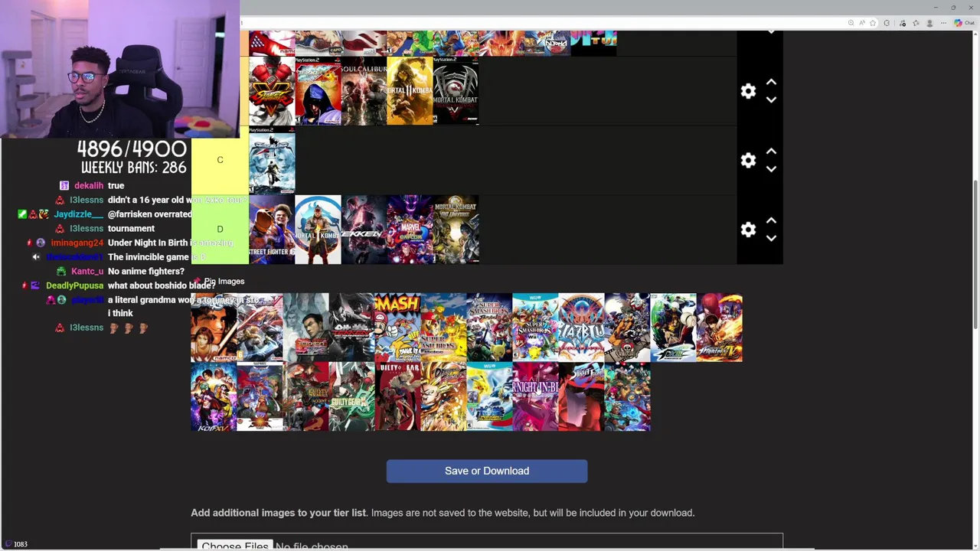Move the D tier row up
This screenshot has width=980, height=551.
tap(771, 220)
